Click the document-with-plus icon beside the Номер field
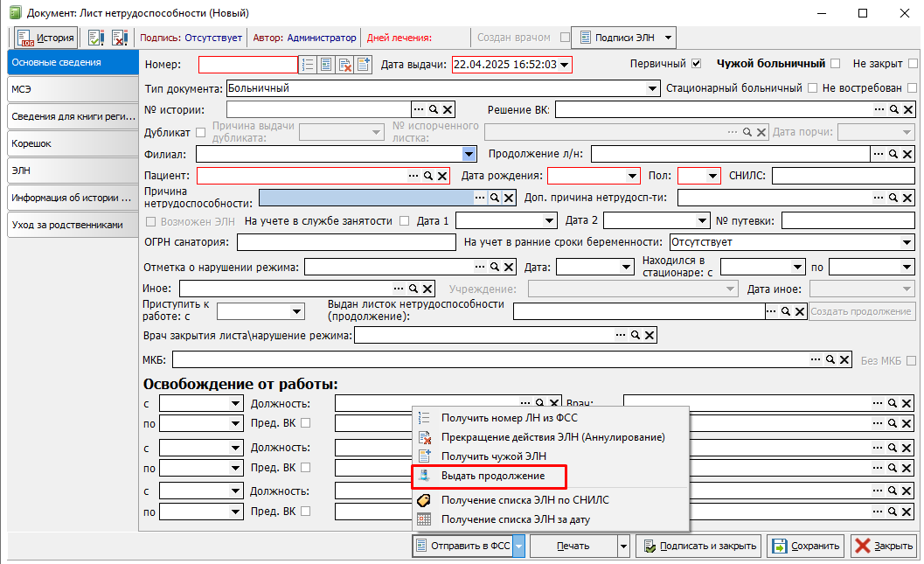This screenshot has width=924, height=564. coord(363,65)
